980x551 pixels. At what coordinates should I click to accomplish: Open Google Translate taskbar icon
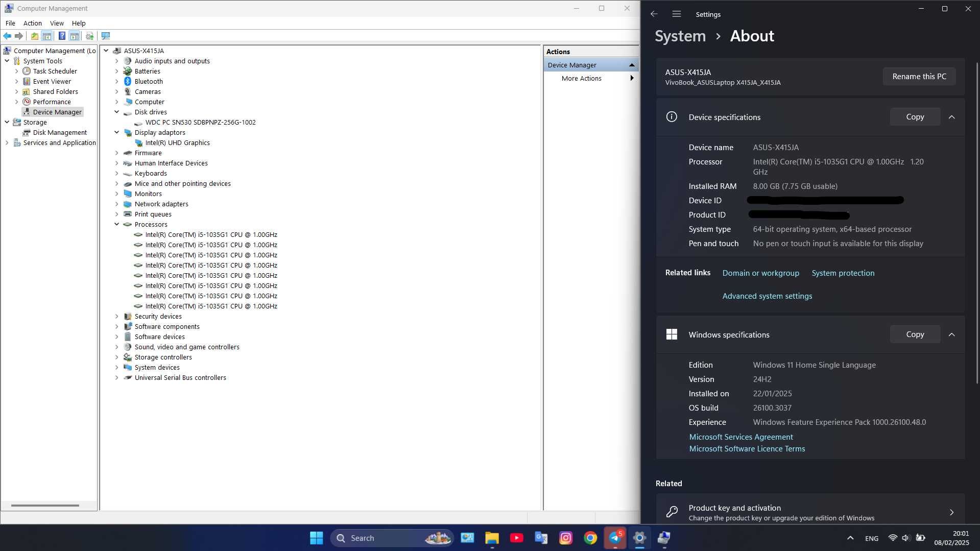click(x=541, y=538)
